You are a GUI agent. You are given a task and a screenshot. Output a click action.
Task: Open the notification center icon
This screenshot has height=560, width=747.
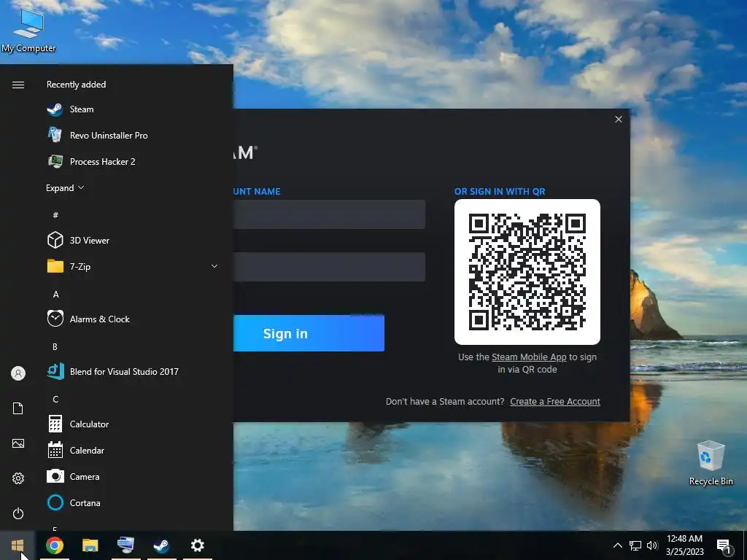pyautogui.click(x=724, y=545)
